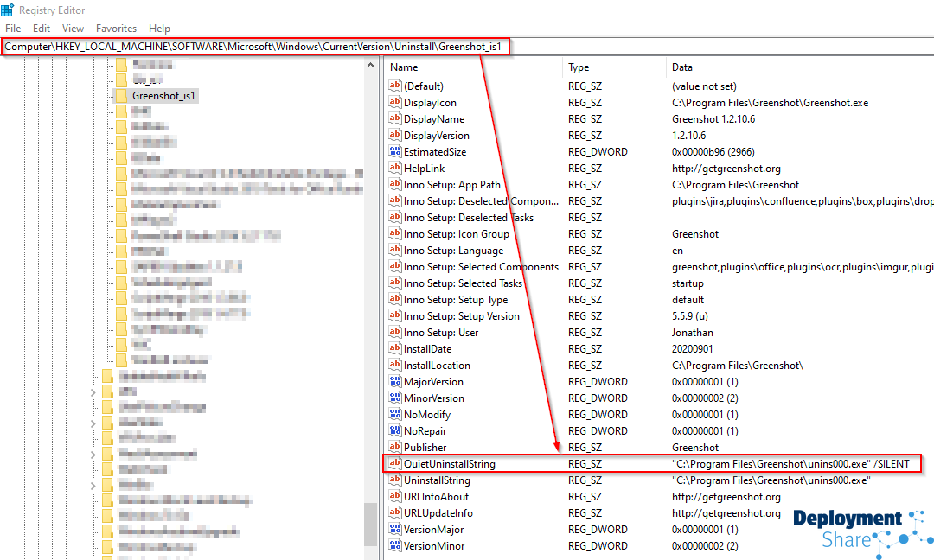934x560 pixels.
Task: Select the Greenshot_is1 registry key
Action: pyautogui.click(x=163, y=95)
